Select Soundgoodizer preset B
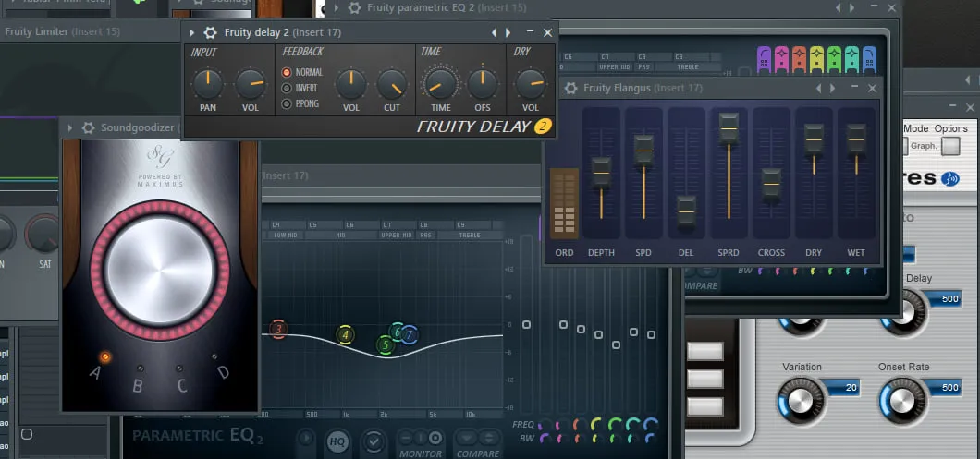 click(x=141, y=368)
